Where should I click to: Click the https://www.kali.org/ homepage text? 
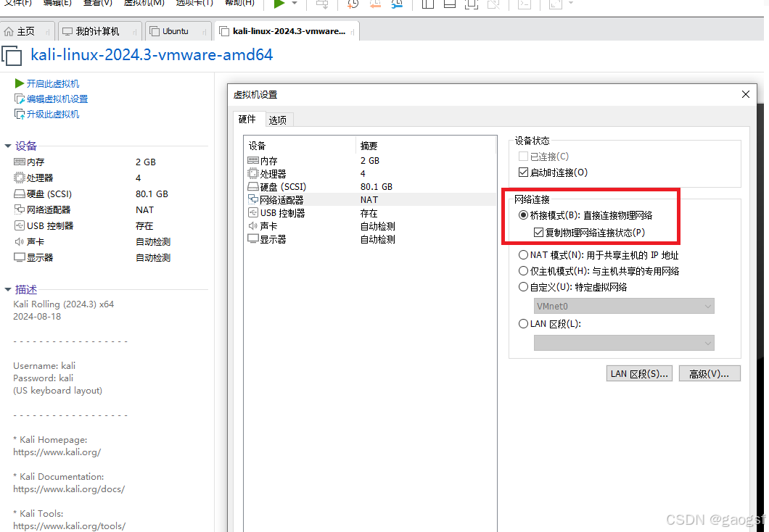(x=57, y=452)
